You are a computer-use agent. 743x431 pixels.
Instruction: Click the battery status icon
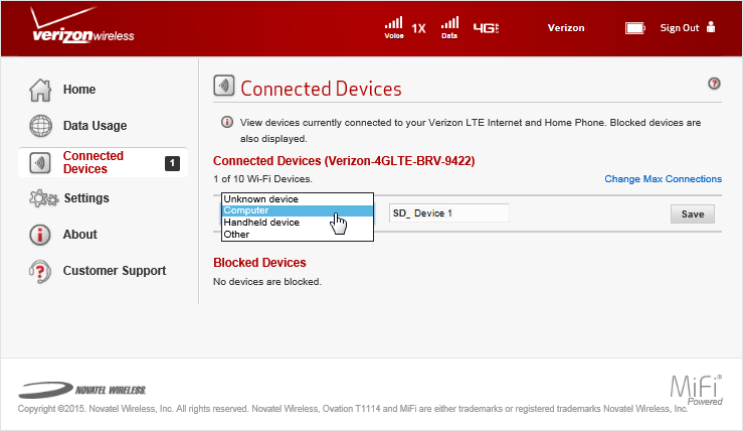tap(635, 28)
